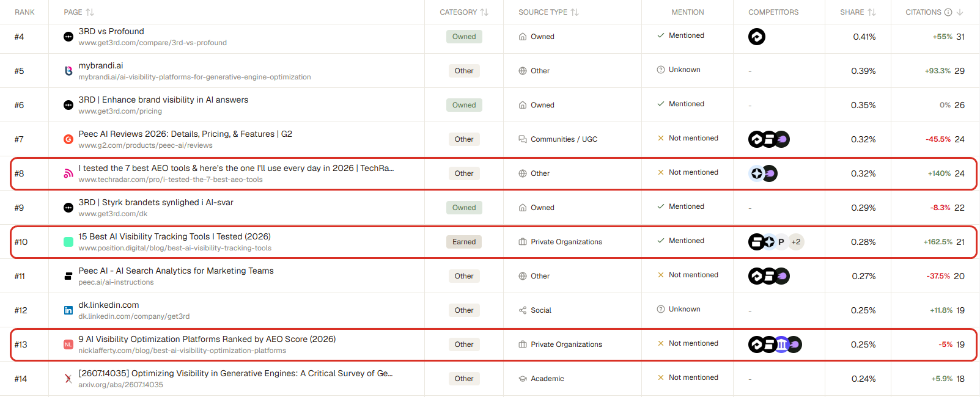Click the +11.8% citations change

(941, 310)
